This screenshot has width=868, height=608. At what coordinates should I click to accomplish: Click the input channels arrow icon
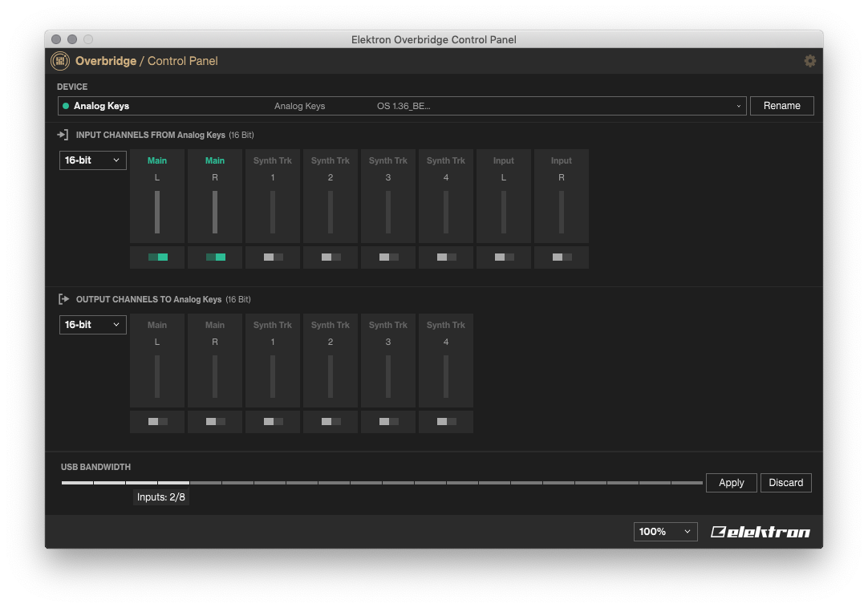click(x=63, y=135)
